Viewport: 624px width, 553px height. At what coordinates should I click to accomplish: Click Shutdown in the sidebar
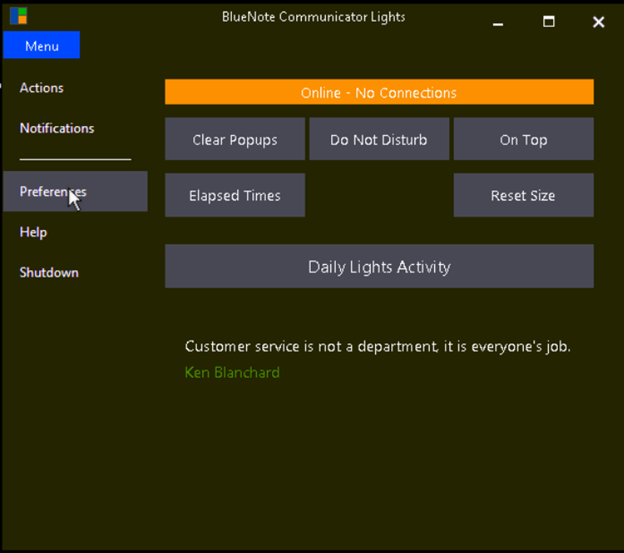coord(49,272)
